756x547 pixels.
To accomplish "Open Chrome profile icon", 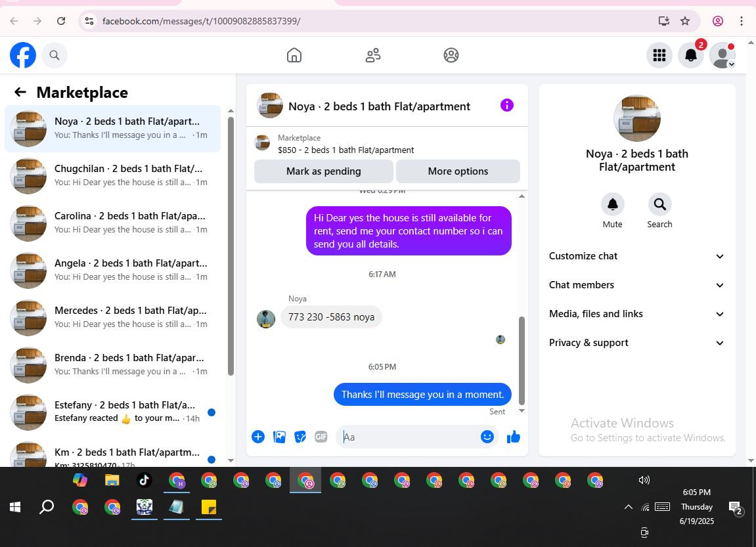I will (718, 21).
